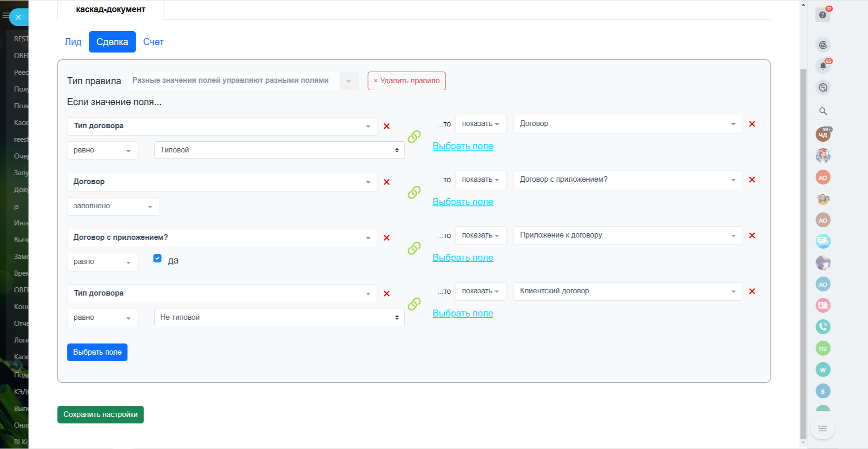Click the Сохранить настройки button
Image resolution: width=868 pixels, height=449 pixels.
click(x=100, y=415)
